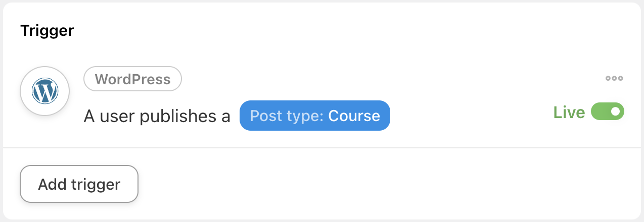This screenshot has height=222, width=644.
Task: Turn off the Live toggle switch
Action: coord(608,112)
